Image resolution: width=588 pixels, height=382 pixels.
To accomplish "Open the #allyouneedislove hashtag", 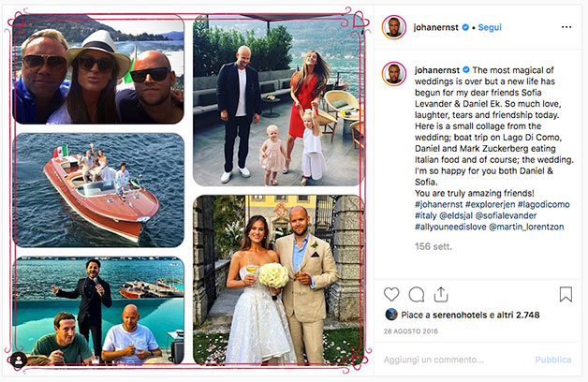I will click(450, 227).
